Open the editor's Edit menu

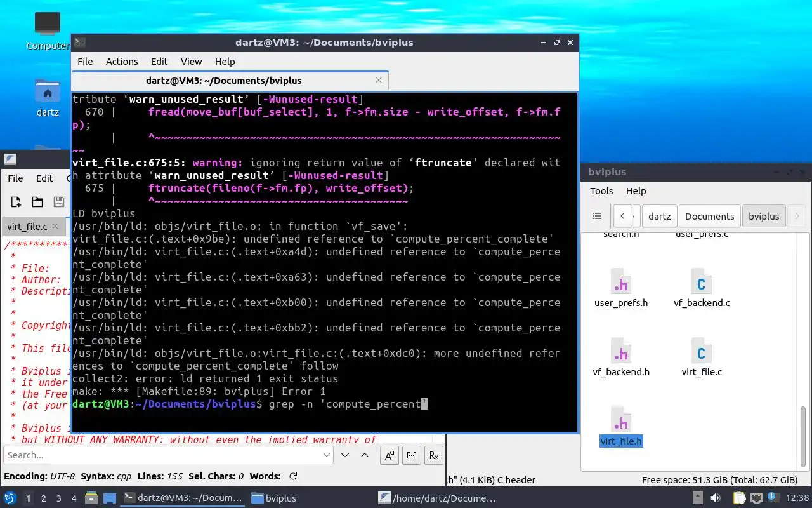click(44, 178)
